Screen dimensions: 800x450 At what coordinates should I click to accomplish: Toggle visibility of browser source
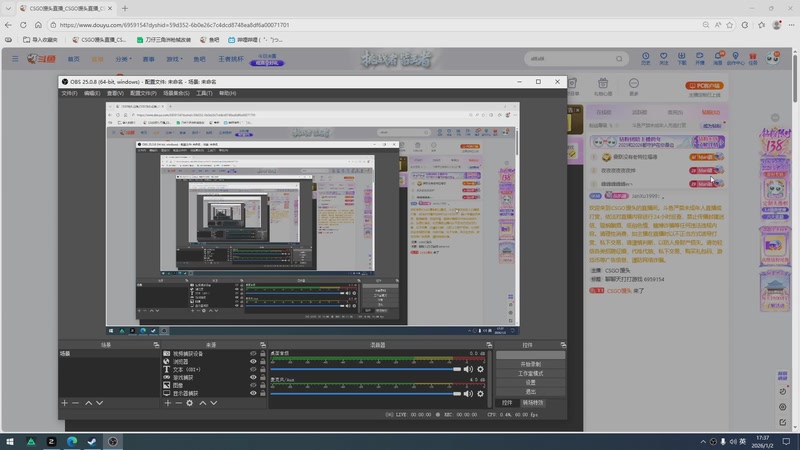click(x=253, y=361)
